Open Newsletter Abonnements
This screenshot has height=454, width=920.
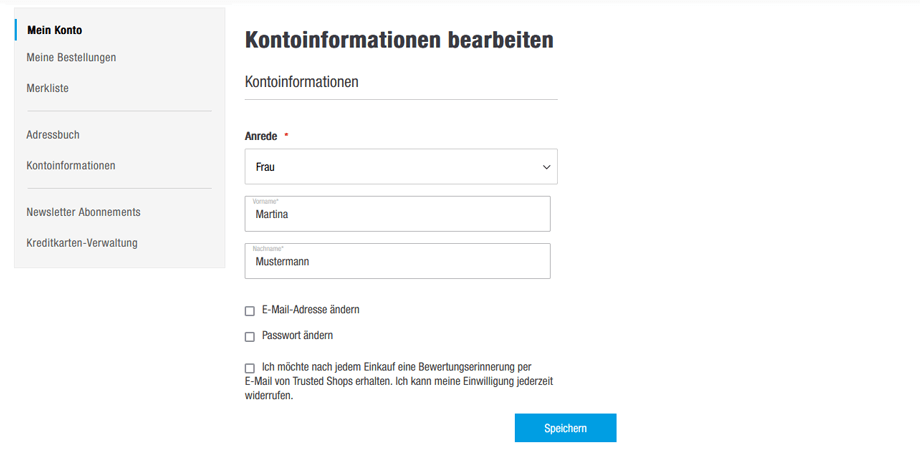point(83,212)
